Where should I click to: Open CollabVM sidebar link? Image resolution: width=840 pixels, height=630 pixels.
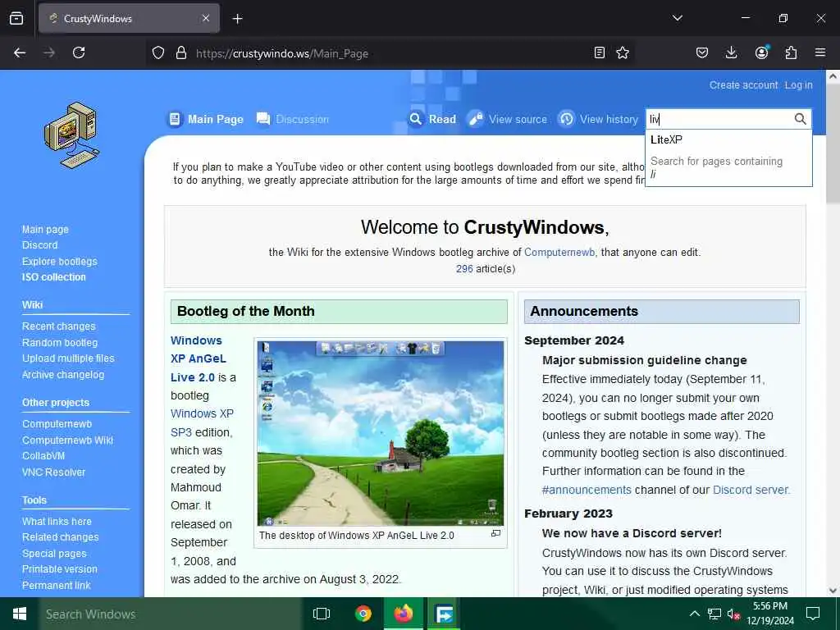pyautogui.click(x=43, y=456)
